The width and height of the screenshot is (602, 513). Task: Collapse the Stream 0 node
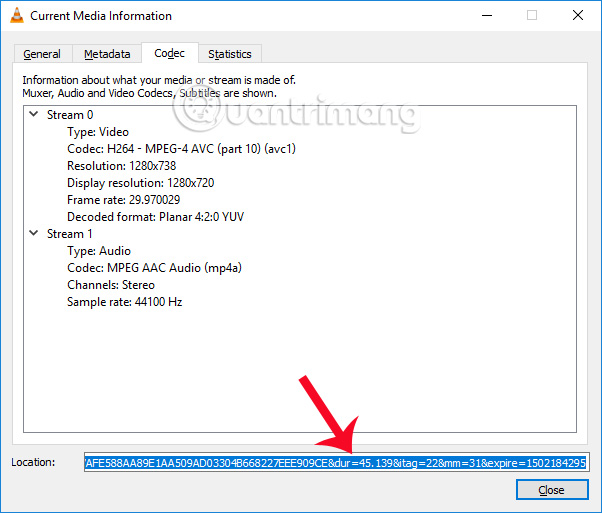(x=34, y=114)
